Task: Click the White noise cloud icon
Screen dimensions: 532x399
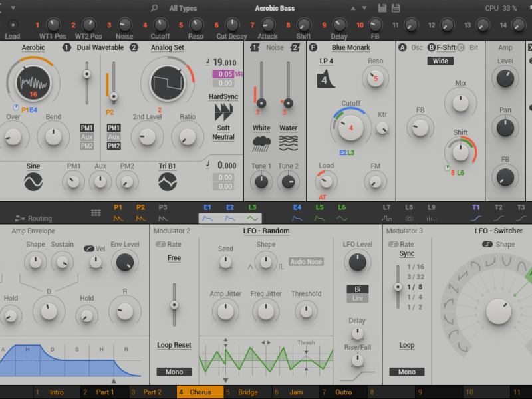Action: coord(261,143)
